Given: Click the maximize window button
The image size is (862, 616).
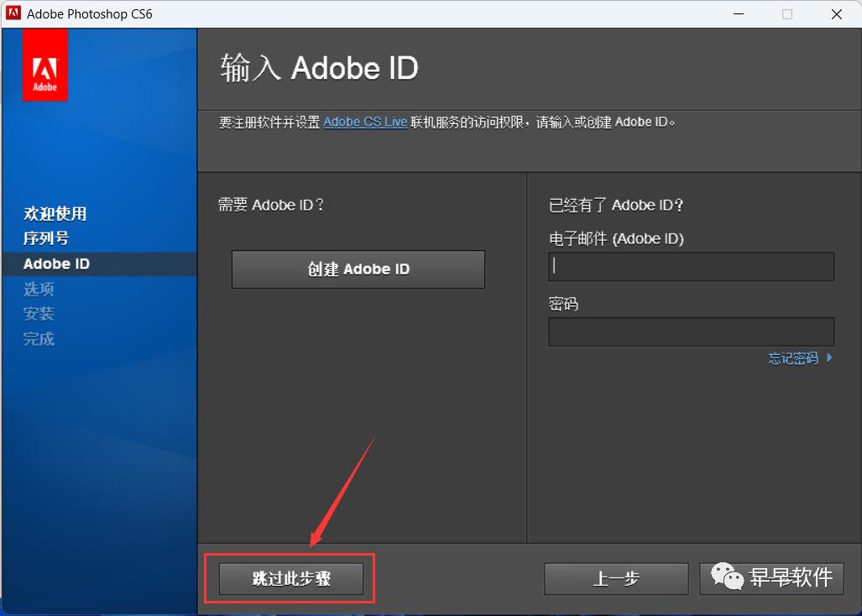Looking at the screenshot, I should pyautogui.click(x=787, y=14).
